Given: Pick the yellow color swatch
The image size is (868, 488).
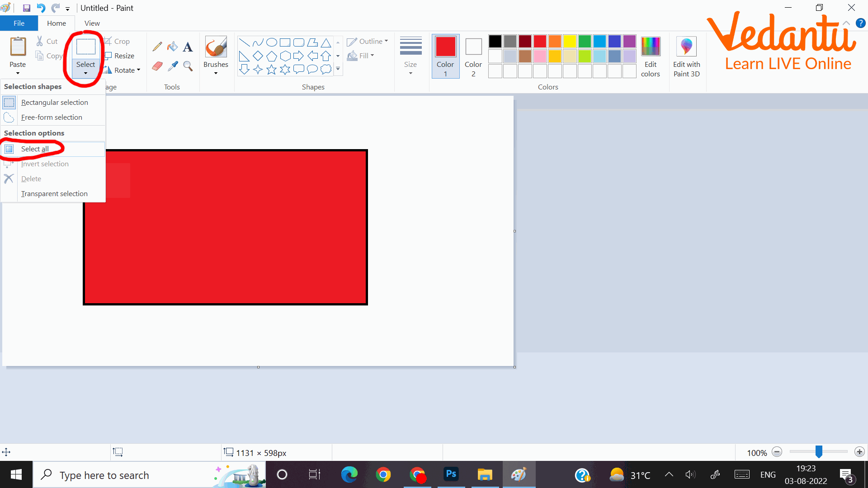Looking at the screenshot, I should [x=570, y=42].
